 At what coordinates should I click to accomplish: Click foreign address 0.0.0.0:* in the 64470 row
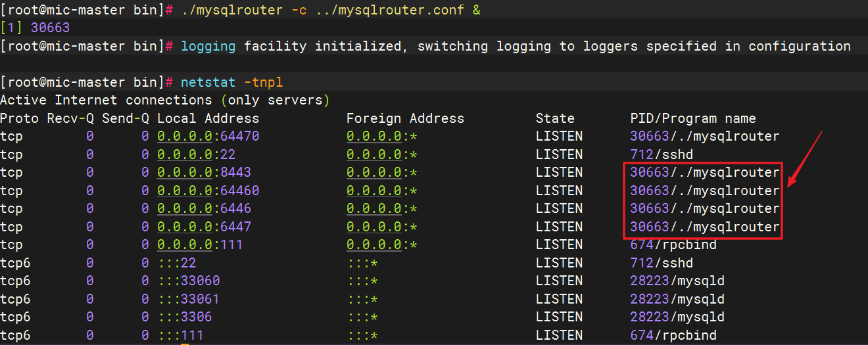click(382, 137)
